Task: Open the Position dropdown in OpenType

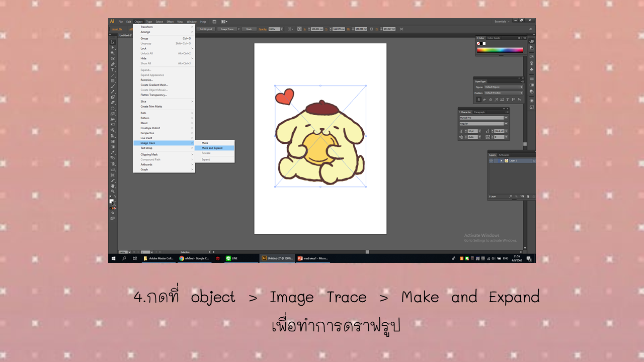Action: click(x=504, y=93)
